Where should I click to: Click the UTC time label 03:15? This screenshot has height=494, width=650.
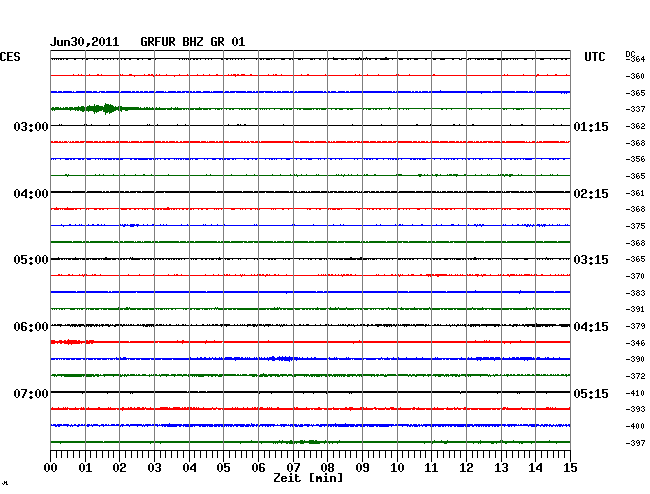[x=591, y=260]
